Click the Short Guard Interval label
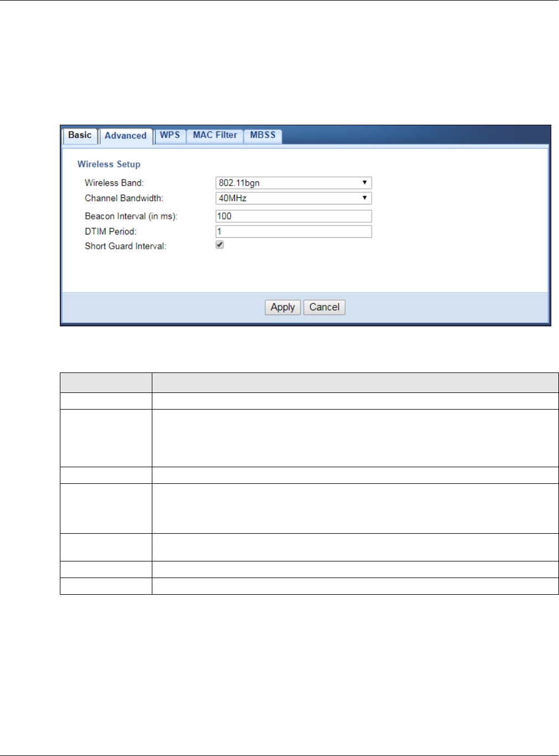This screenshot has width=559, height=756. 126,246
